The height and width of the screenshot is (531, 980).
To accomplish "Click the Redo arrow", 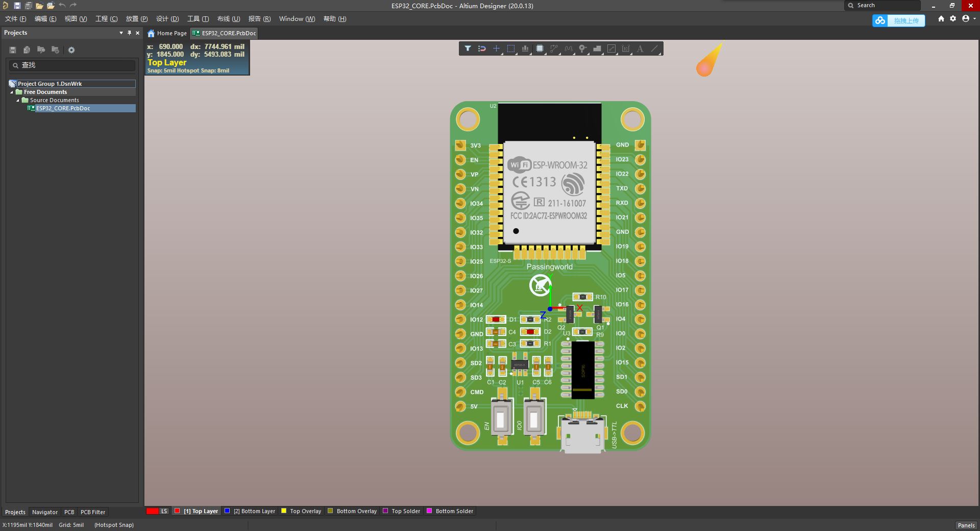I will coord(73,5).
